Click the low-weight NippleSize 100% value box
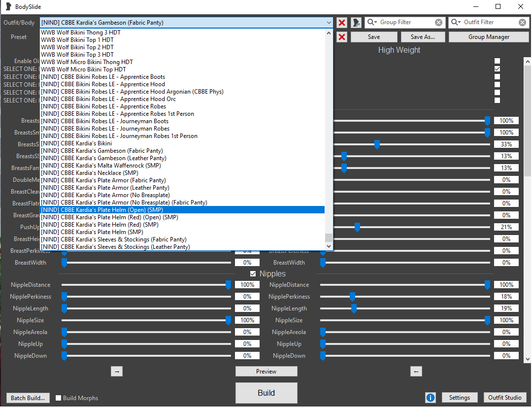 247,320
